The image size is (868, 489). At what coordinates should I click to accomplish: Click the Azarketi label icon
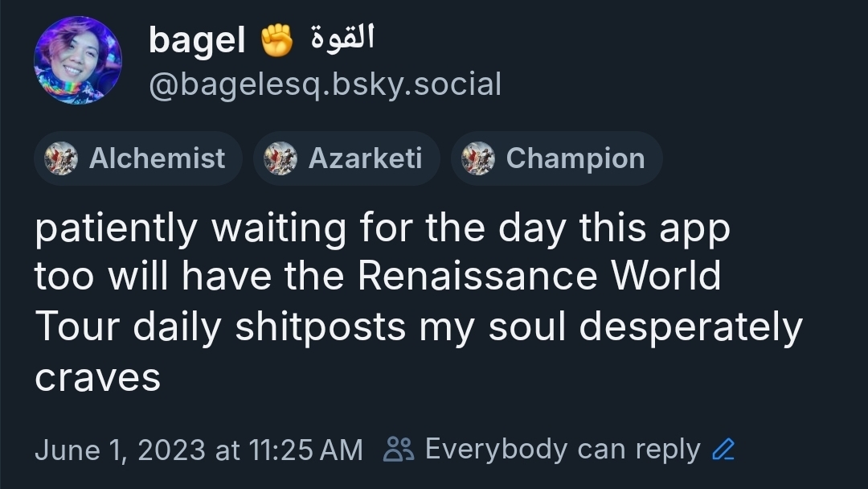point(280,158)
